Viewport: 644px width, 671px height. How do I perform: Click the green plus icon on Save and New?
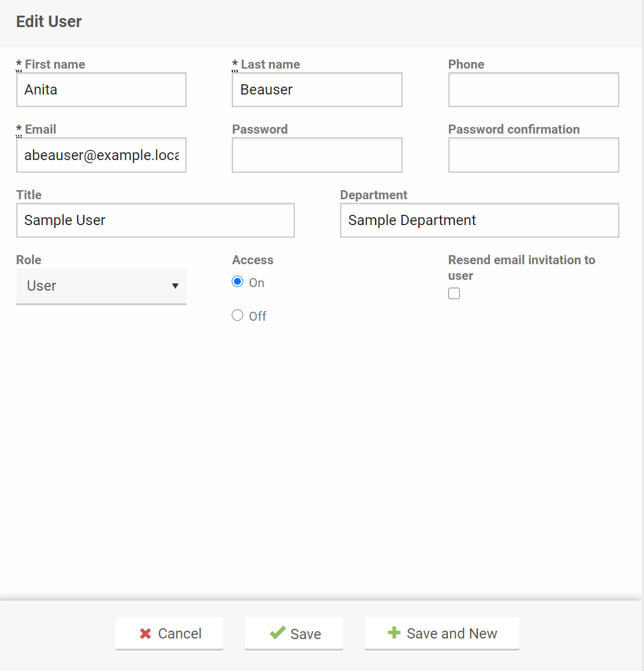click(x=394, y=633)
